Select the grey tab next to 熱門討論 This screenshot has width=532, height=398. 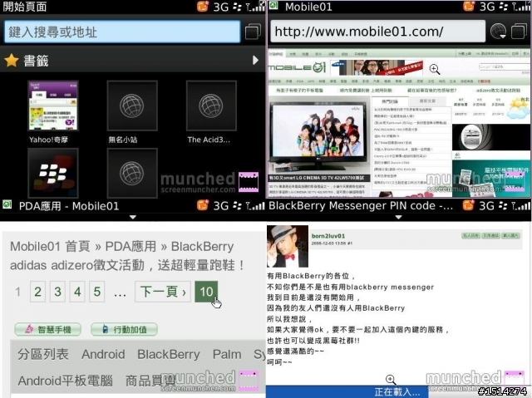(x=427, y=101)
